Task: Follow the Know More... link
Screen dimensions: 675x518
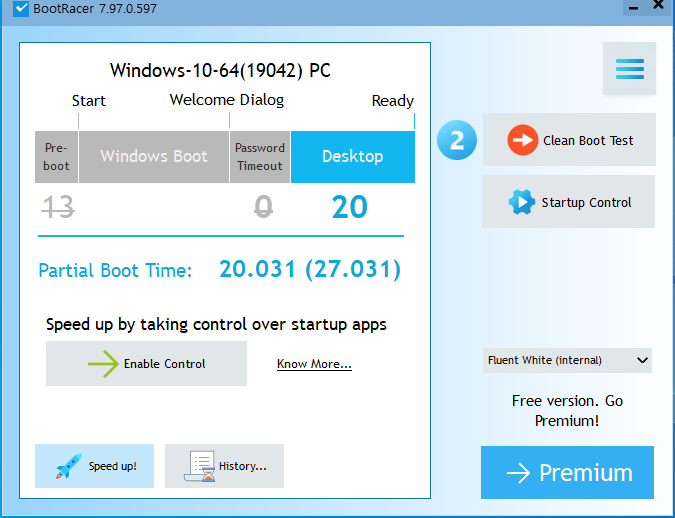Action: (314, 364)
